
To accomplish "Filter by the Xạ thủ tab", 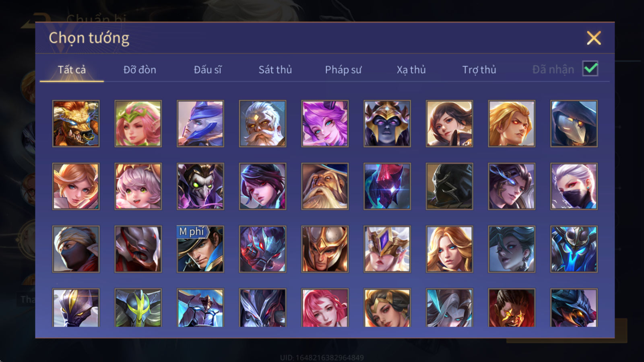I will pos(411,70).
